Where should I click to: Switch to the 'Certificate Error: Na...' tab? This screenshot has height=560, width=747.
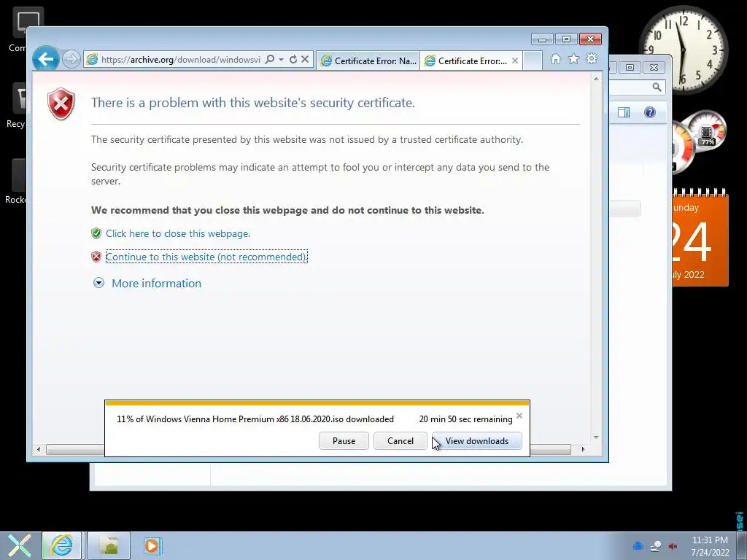point(368,61)
